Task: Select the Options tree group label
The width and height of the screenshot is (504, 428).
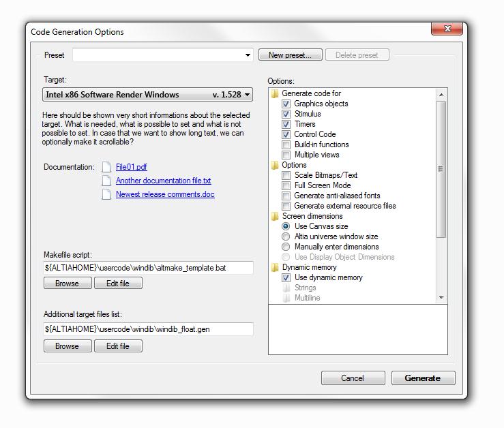Action: [294, 165]
